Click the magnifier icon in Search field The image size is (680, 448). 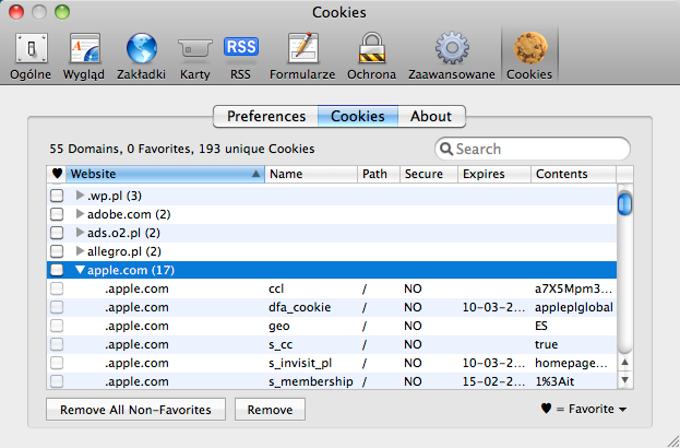click(446, 149)
